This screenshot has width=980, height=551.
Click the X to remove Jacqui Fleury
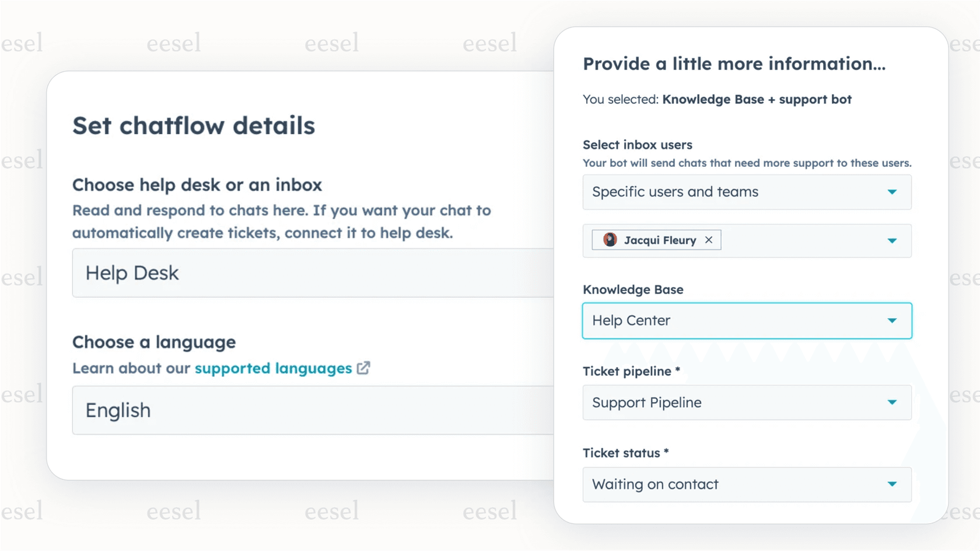(x=709, y=240)
